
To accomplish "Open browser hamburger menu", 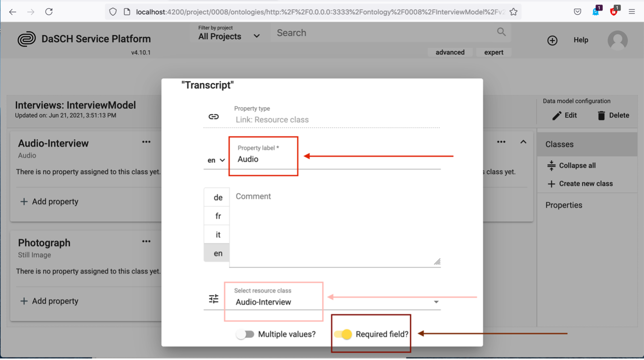I will [632, 12].
